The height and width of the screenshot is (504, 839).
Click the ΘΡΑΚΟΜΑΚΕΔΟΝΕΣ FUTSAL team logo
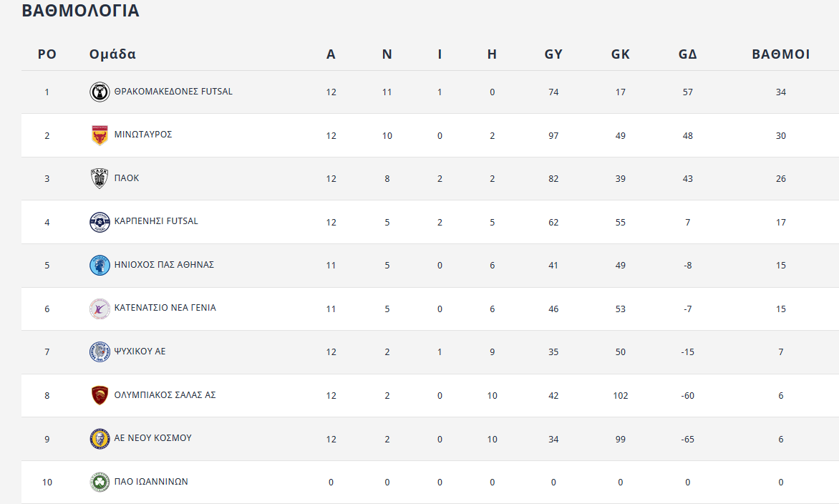pos(100,92)
